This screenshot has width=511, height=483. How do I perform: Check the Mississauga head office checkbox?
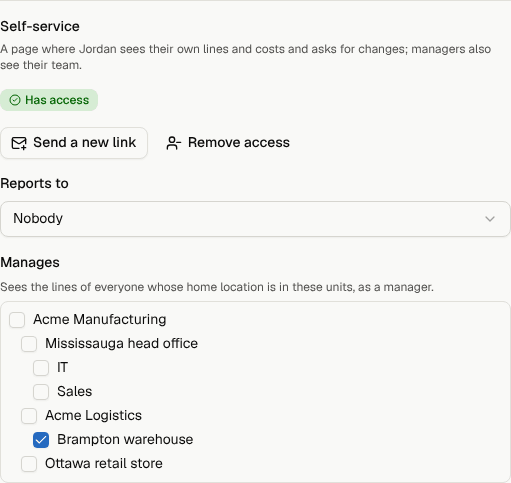[x=29, y=344]
